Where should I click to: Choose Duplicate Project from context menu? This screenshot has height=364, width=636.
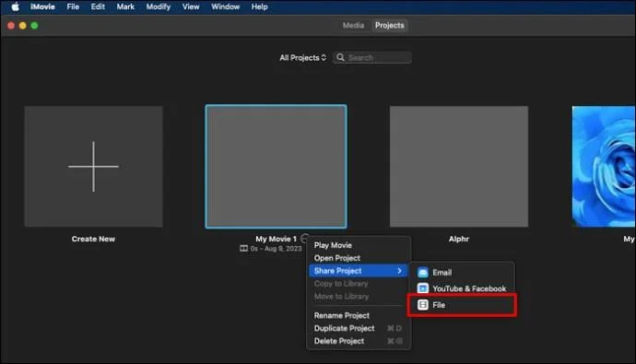coord(359,328)
